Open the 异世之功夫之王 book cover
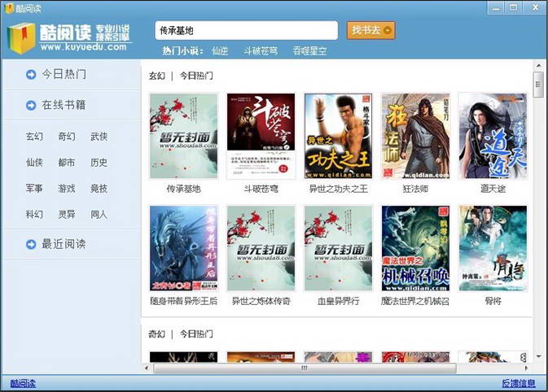Viewport: 548px width, 392px height. pos(338,136)
